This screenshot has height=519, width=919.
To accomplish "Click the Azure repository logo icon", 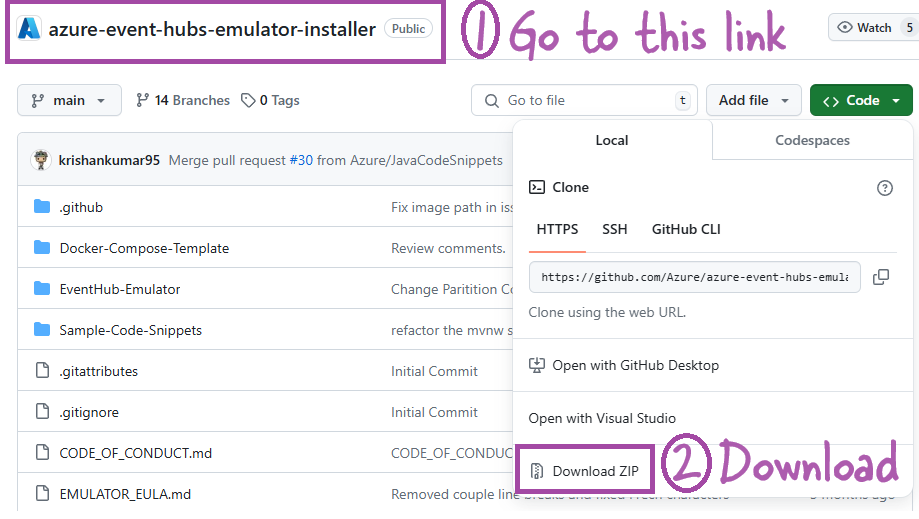I will pyautogui.click(x=28, y=29).
